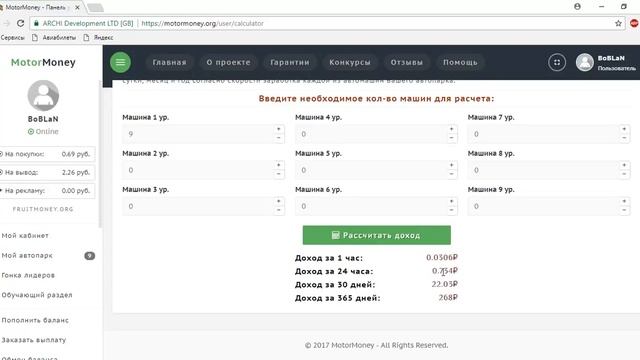Increase Машина 5 ур. with plus stepper
The image size is (640, 360).
pyautogui.click(x=451, y=165)
